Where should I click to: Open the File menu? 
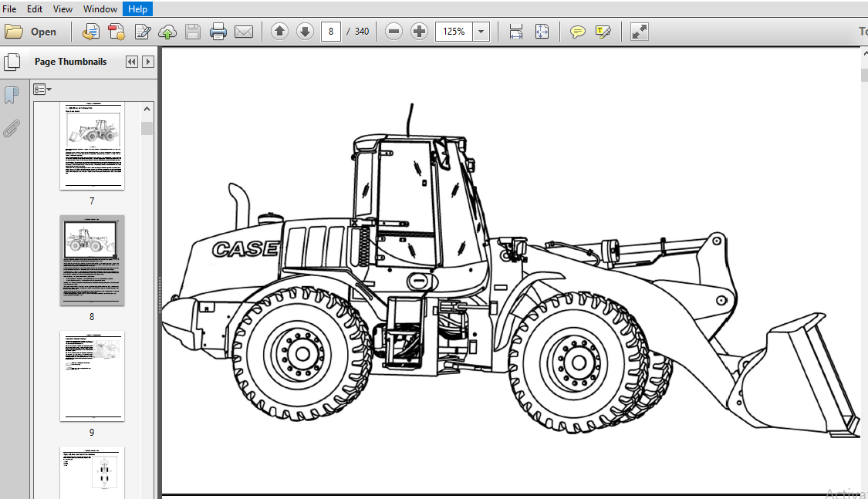[x=9, y=8]
